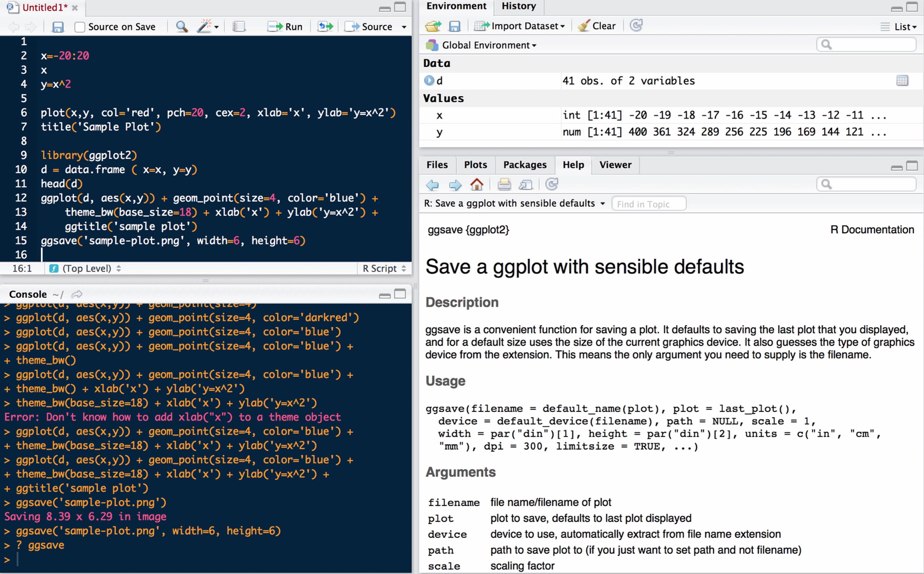The width and height of the screenshot is (924, 574).
Task: Click the editor back navigation arrow
Action: (13, 27)
